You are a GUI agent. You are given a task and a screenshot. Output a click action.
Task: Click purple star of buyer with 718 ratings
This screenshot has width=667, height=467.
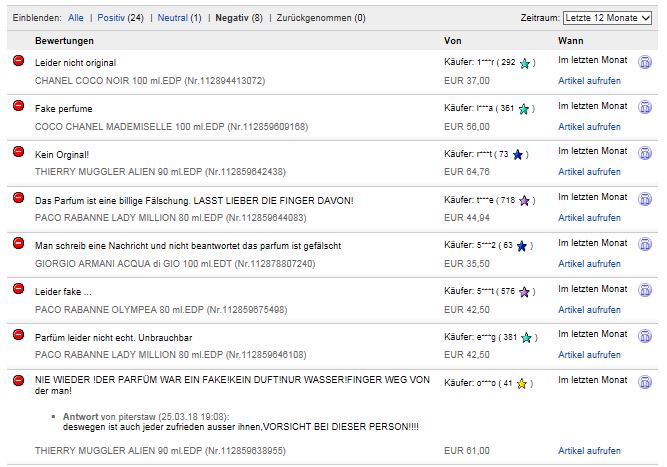tap(524, 201)
